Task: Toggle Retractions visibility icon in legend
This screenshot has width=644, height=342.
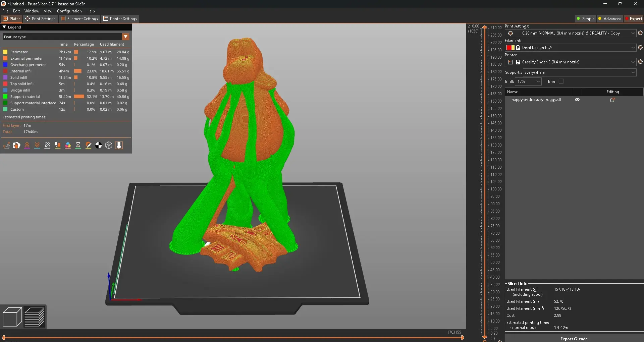Action: (27, 146)
